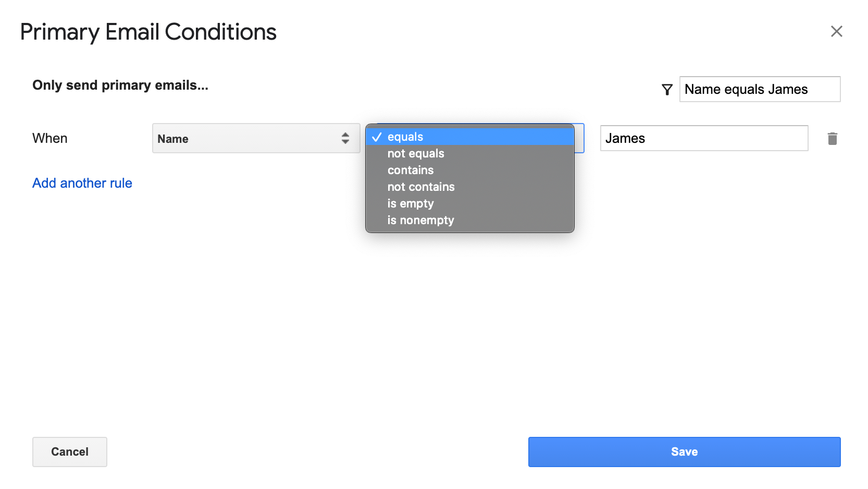Select the "is nonempty" condition
868x489 pixels.
pos(420,221)
